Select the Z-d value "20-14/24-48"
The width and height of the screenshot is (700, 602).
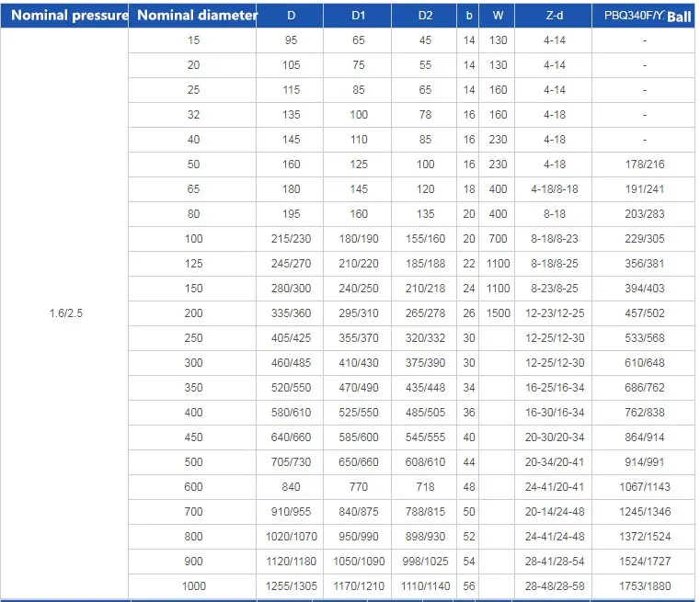click(x=554, y=512)
